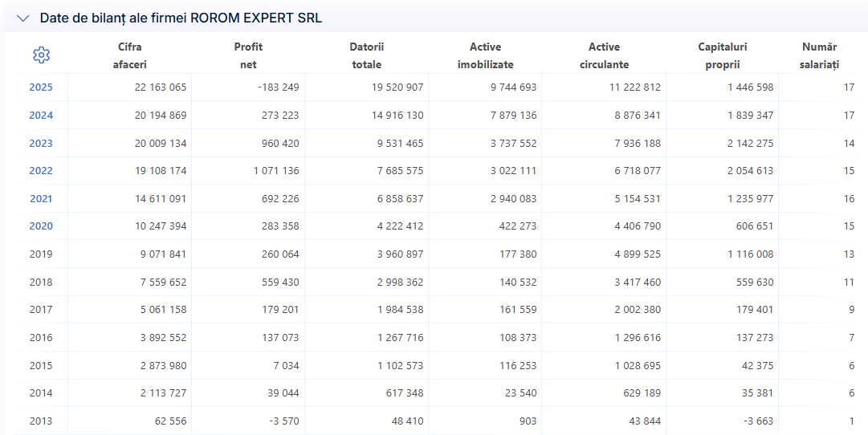Open the 2025 year link

coord(41,87)
